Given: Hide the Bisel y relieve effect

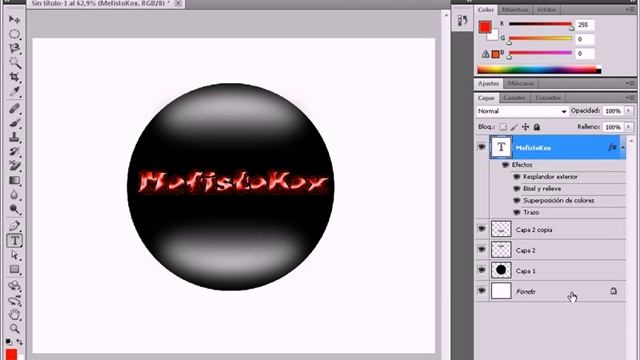Looking at the screenshot, I should tap(517, 189).
